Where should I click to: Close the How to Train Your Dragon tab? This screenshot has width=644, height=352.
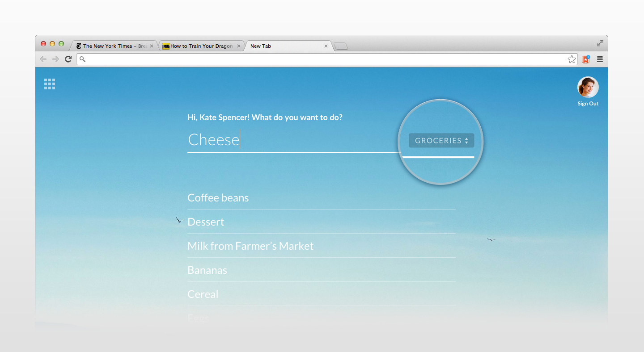click(x=238, y=46)
